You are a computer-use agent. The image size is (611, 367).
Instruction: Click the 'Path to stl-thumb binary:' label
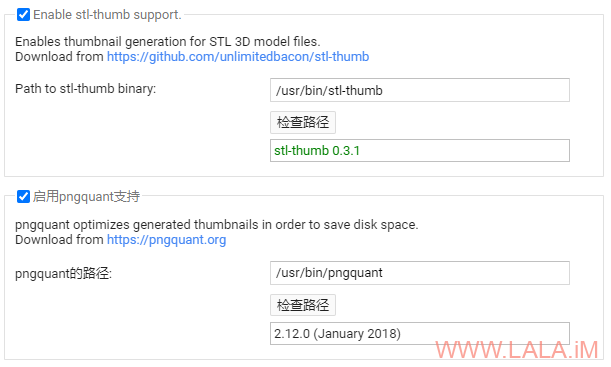click(85, 89)
